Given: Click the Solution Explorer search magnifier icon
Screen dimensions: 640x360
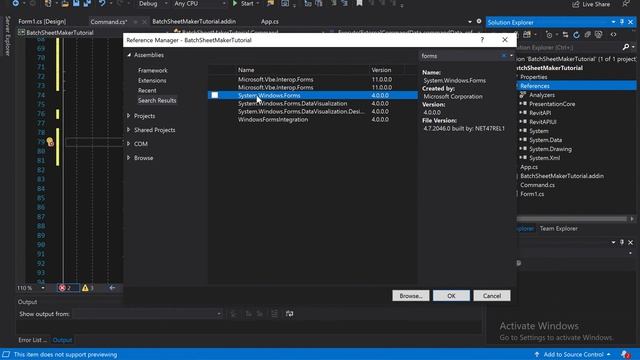Looking at the screenshot, I should (626, 47).
